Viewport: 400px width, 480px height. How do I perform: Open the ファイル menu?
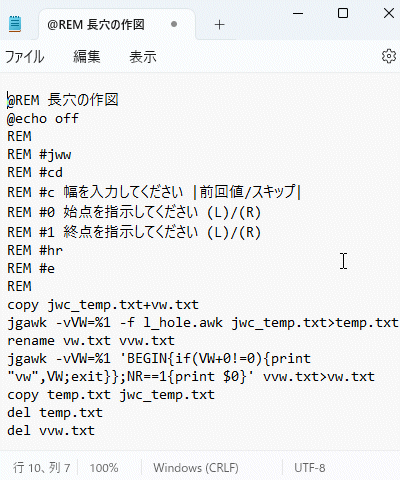tap(25, 57)
